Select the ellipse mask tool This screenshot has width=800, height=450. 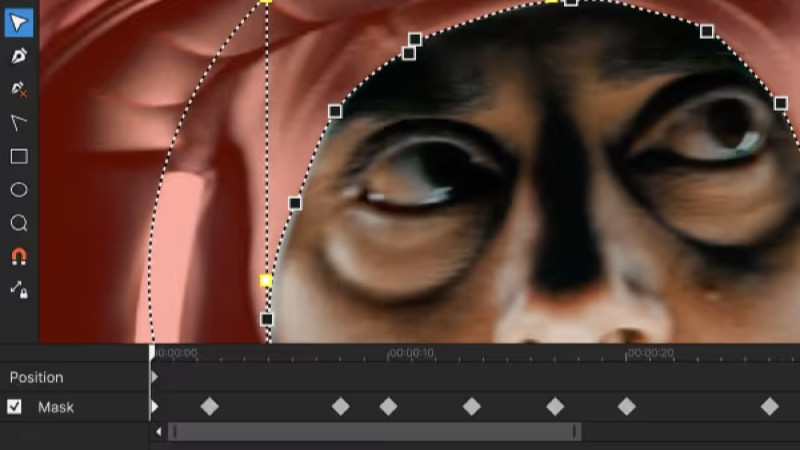point(19,190)
